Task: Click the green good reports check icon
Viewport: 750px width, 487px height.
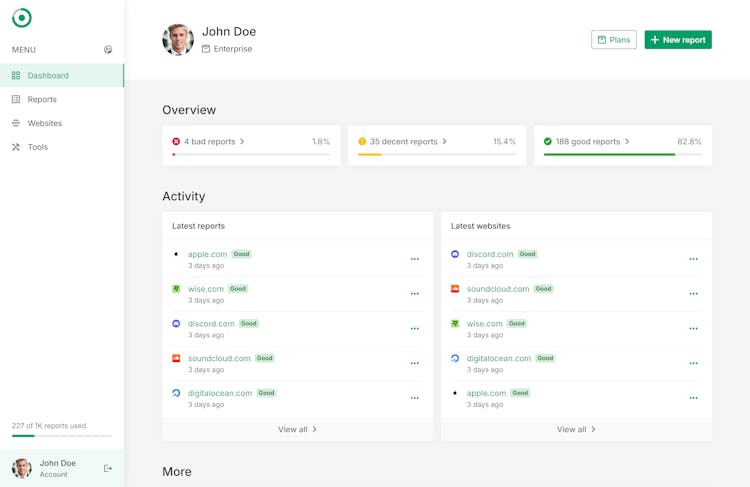Action: 548,142
